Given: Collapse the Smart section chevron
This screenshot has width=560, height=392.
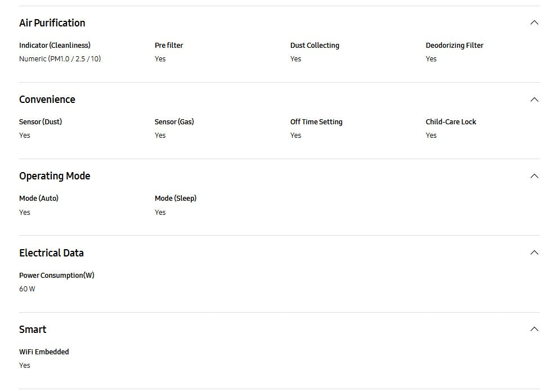Looking at the screenshot, I should (534, 329).
